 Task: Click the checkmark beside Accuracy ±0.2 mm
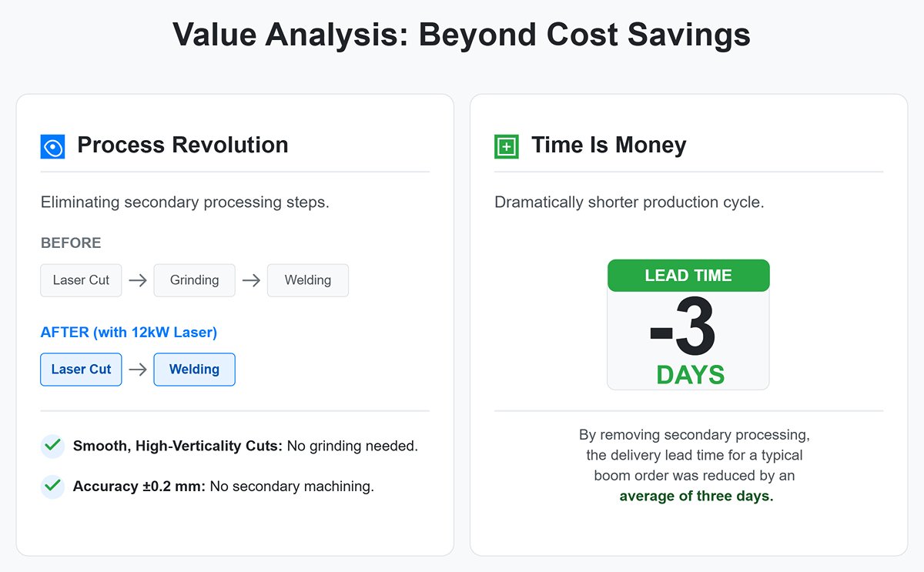pyautogui.click(x=51, y=487)
